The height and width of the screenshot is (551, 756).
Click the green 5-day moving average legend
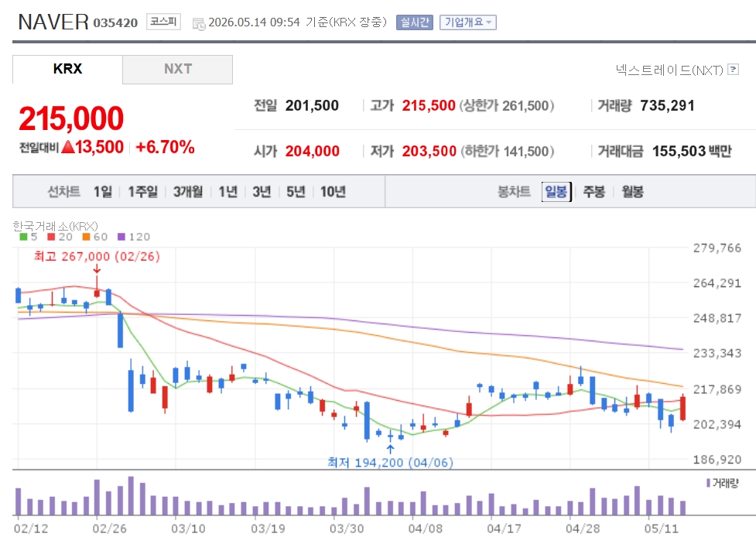click(28, 237)
